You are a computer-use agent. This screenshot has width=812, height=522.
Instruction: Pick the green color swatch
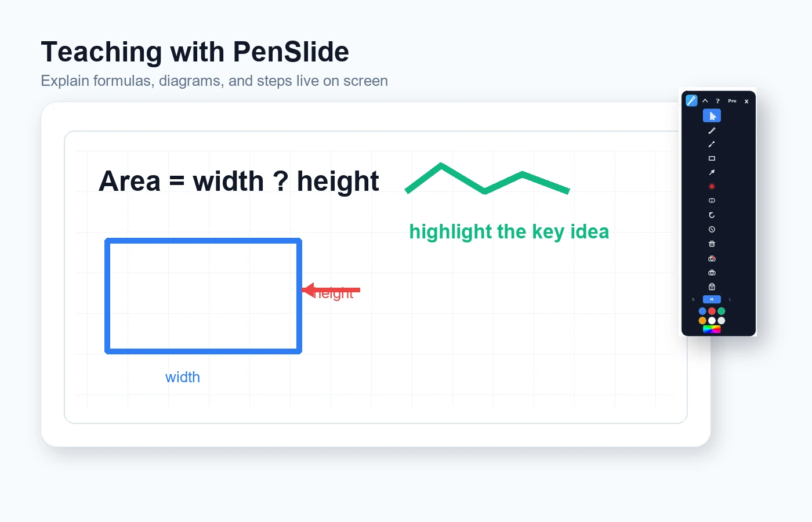point(722,311)
